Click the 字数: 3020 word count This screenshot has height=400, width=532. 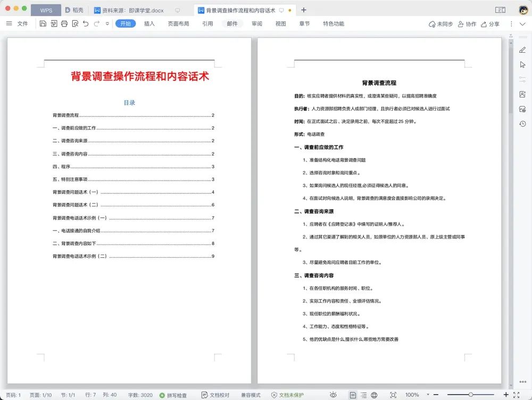click(140, 395)
